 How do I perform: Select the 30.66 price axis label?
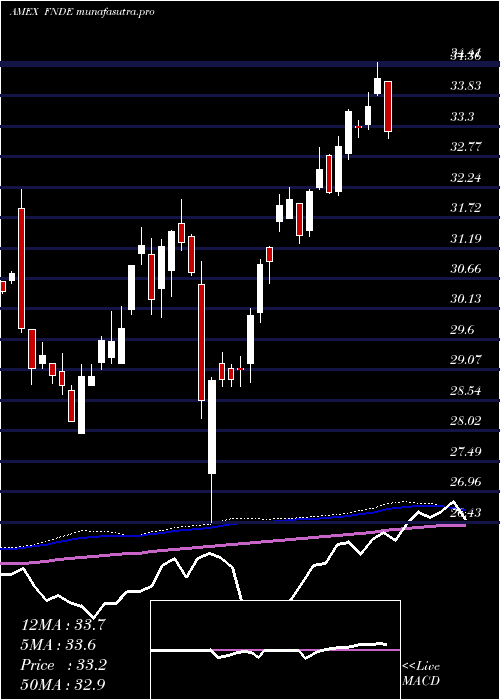466,269
